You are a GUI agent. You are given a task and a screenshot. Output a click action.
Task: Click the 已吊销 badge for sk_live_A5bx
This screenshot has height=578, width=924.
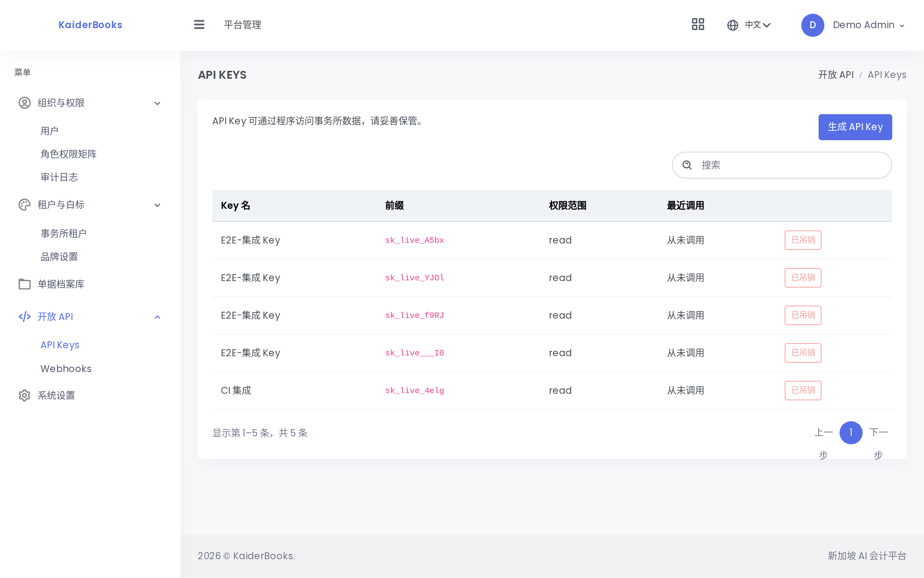[x=803, y=240]
